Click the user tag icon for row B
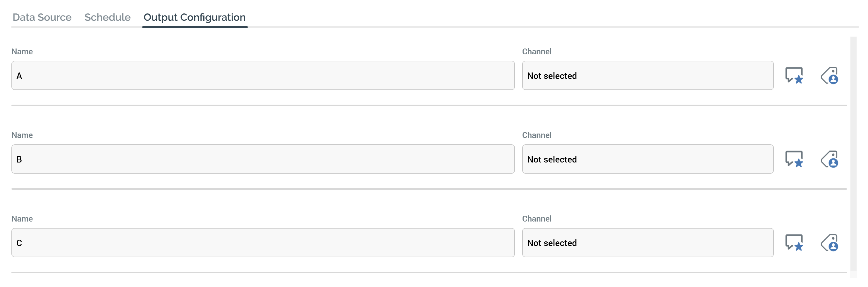868x287 pixels. tap(829, 159)
